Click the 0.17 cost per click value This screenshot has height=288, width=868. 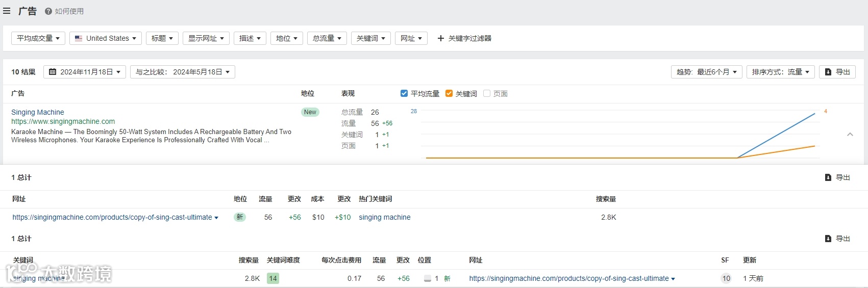click(354, 278)
